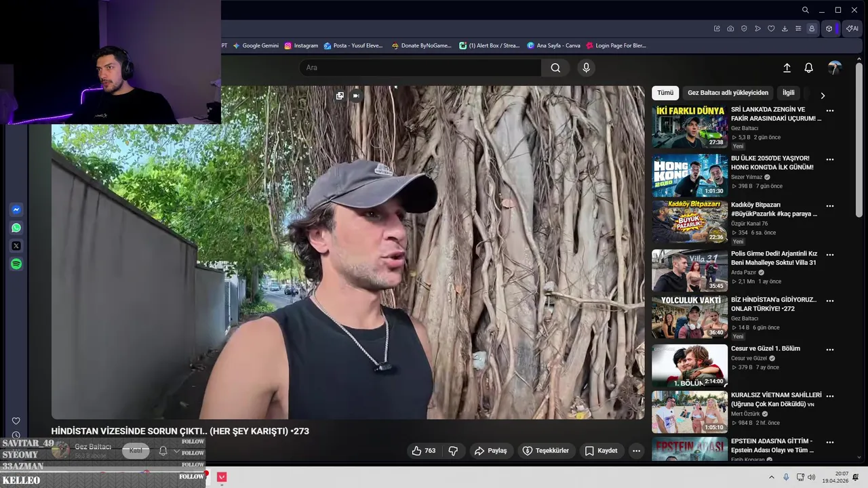
Task: Open the red Valorant taskbar icon
Action: click(222, 477)
